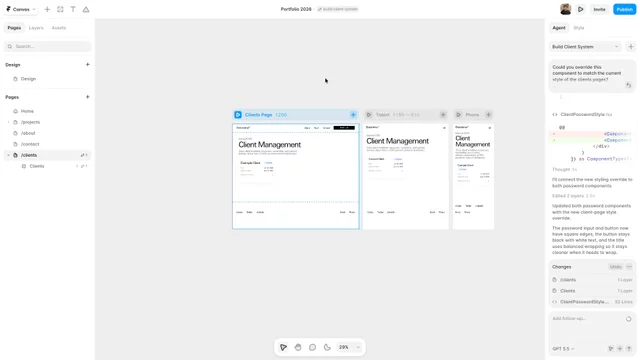
Task: Open the /clients change entry
Action: pyautogui.click(x=592, y=280)
